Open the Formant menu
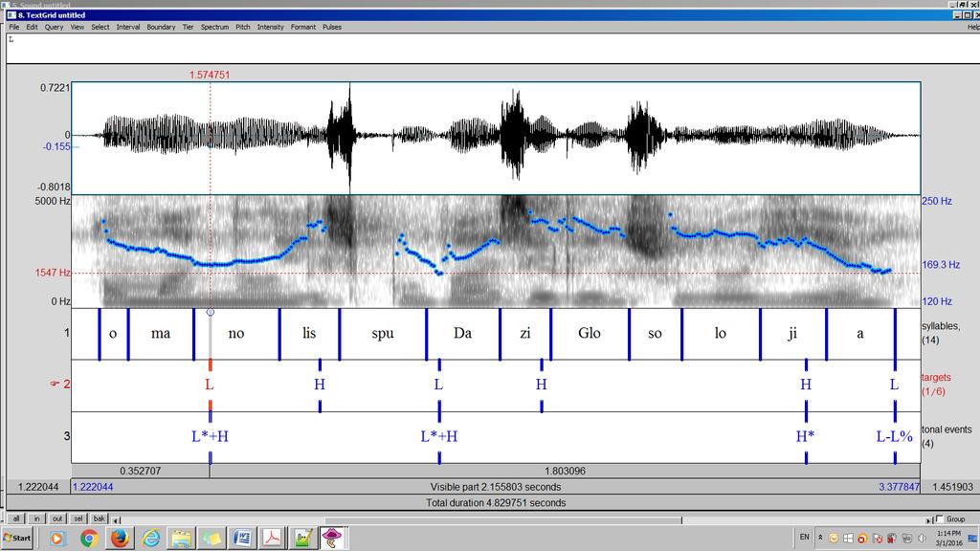This screenshot has width=980, height=551. (303, 27)
